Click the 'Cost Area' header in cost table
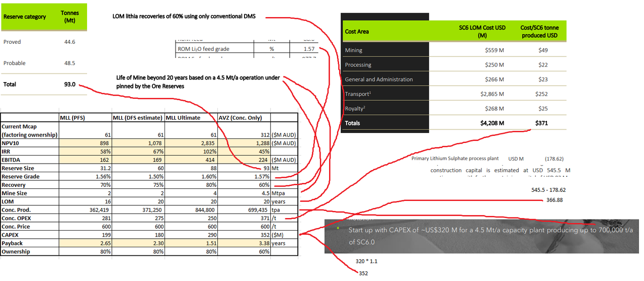Screen dimensions: 644x281 pos(357,31)
